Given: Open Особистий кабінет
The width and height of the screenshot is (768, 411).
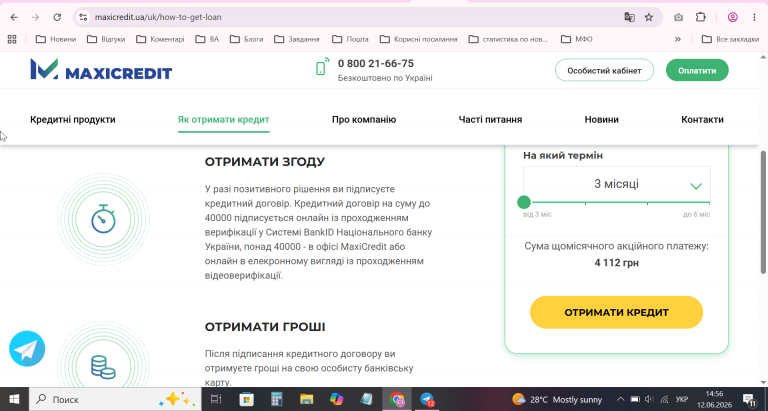Looking at the screenshot, I should [x=604, y=71].
